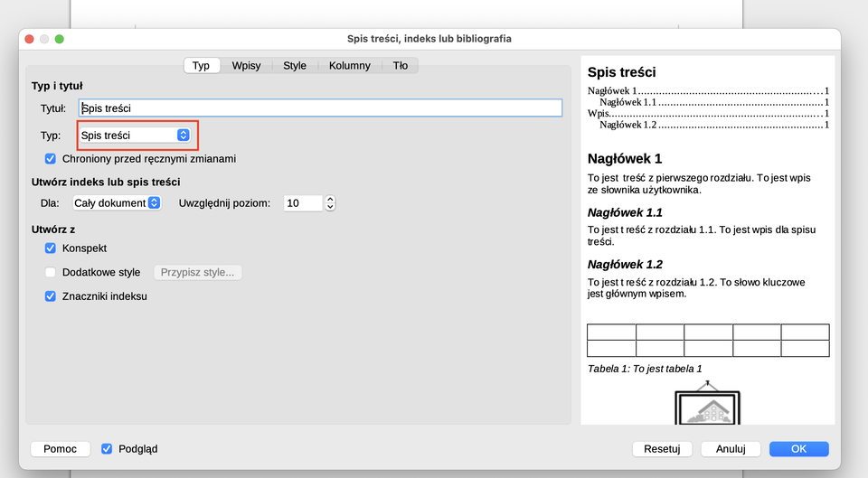
Task: Decrease Uwzględnij poziom with stepper down arrow
Action: [330, 208]
